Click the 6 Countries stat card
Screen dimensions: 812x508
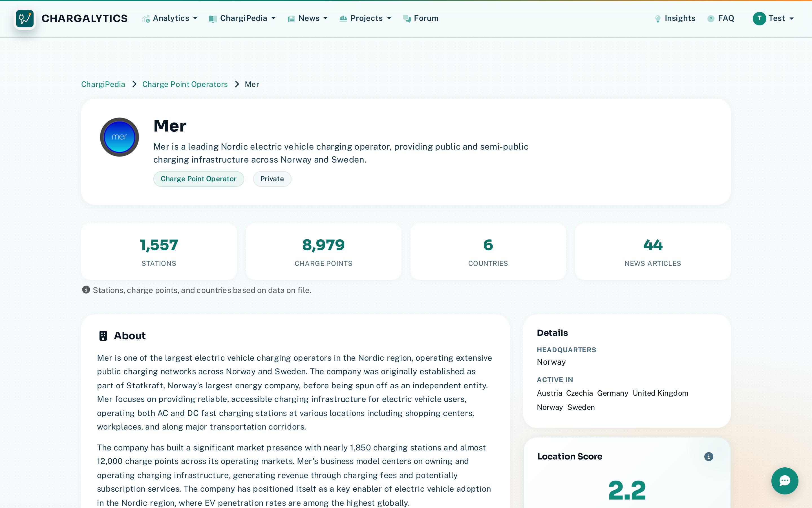(x=488, y=252)
